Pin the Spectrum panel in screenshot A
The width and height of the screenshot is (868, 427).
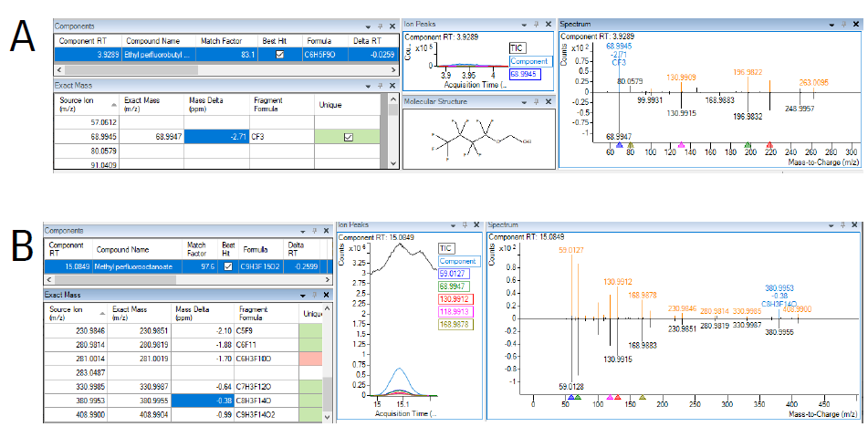pos(844,25)
